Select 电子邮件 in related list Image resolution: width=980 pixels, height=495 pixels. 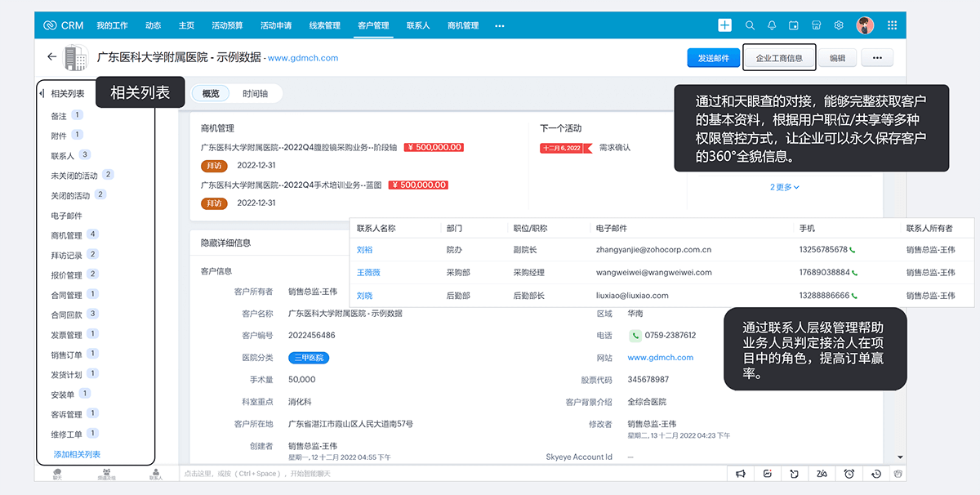coord(66,216)
